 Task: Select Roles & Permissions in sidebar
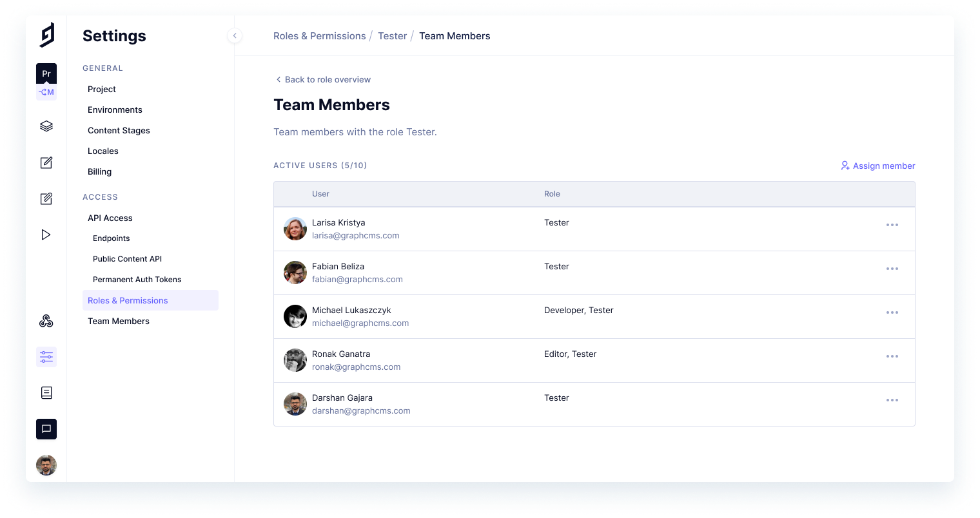click(150, 300)
